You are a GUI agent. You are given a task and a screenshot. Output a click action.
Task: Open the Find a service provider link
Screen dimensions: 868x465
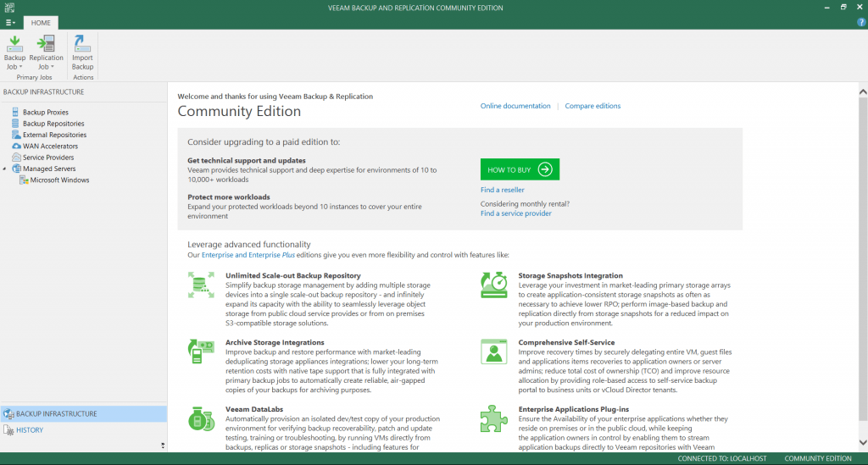point(515,213)
